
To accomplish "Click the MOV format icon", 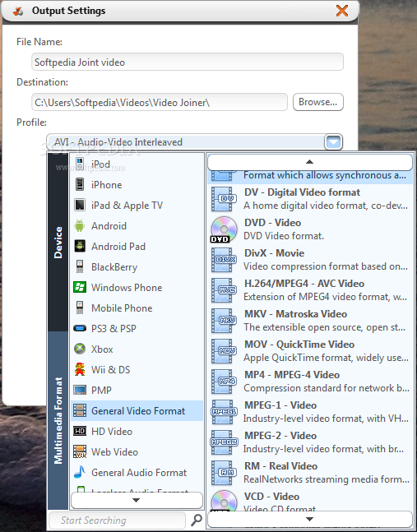I will (224, 351).
